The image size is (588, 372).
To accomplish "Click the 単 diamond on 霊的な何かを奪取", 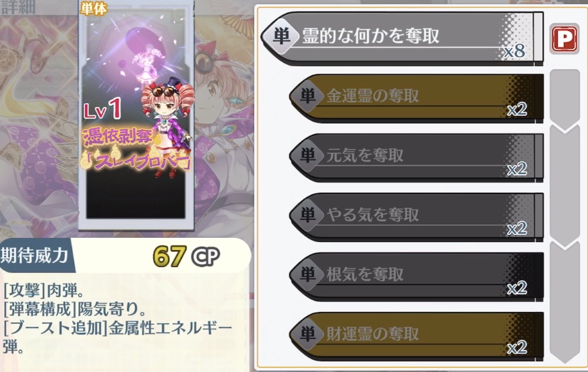I will pyautogui.click(x=281, y=36).
